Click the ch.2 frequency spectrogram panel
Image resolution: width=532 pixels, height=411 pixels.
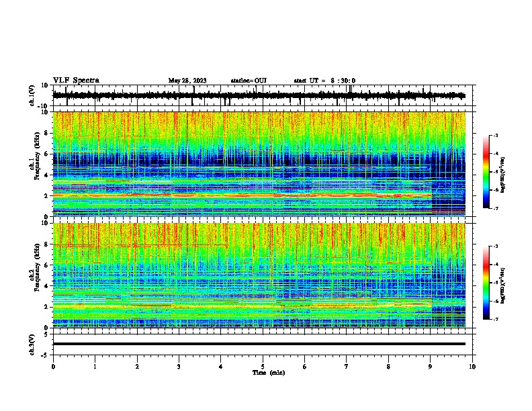pos(259,275)
